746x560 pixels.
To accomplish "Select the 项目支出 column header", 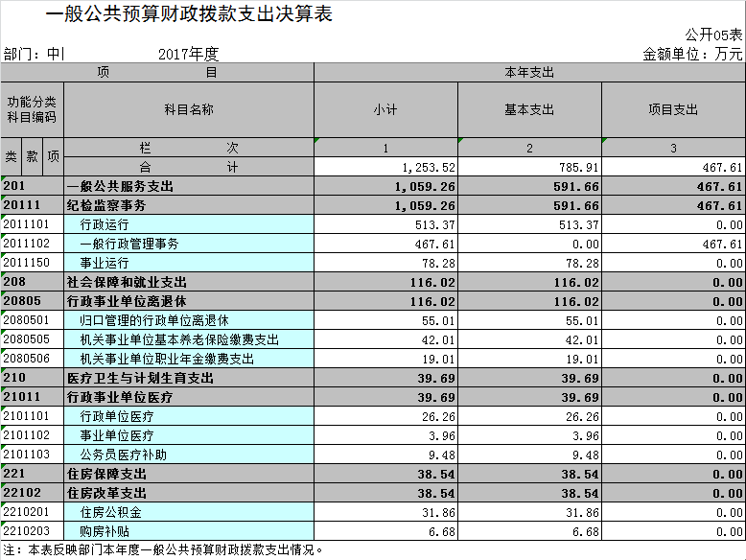I will [x=673, y=109].
